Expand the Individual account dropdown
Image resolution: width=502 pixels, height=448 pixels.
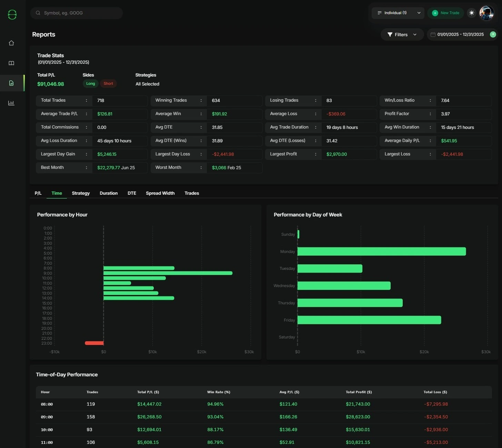398,13
